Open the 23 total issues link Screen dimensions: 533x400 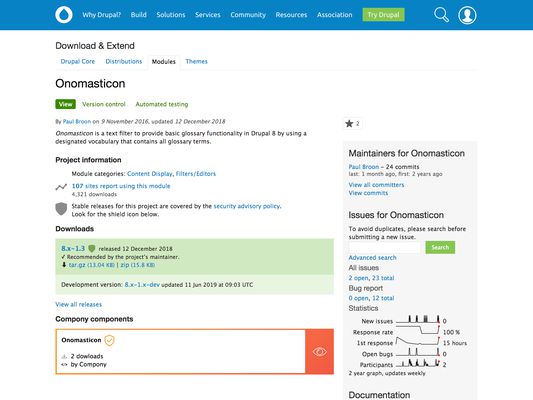pos(383,278)
